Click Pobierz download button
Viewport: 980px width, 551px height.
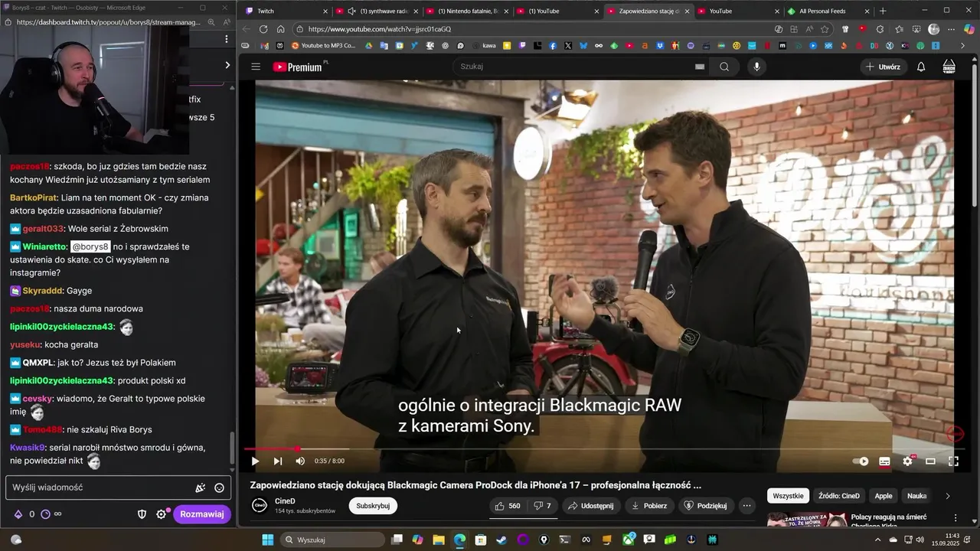coord(649,506)
